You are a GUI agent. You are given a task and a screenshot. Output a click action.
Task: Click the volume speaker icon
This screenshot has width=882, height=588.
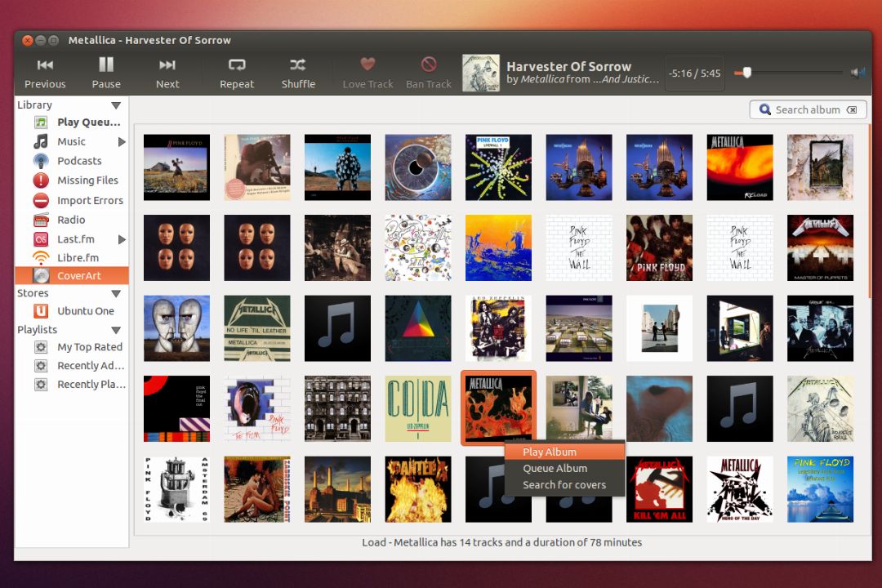pyautogui.click(x=857, y=73)
